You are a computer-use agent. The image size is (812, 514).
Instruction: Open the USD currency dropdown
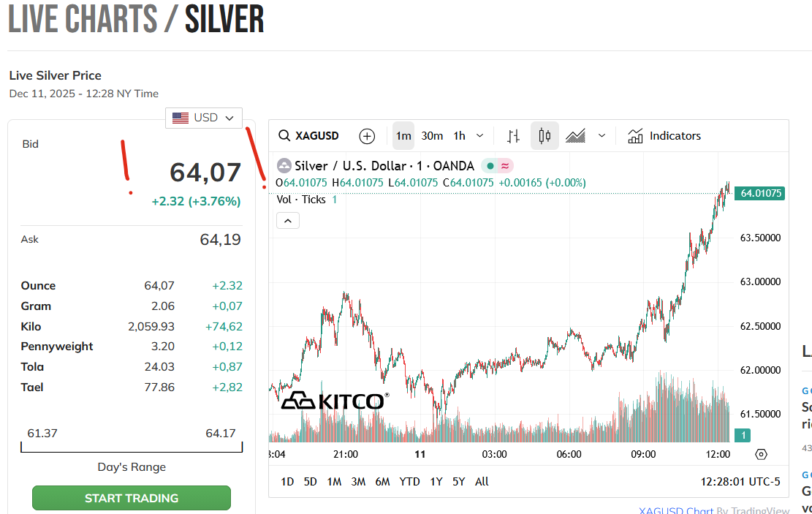coord(204,118)
